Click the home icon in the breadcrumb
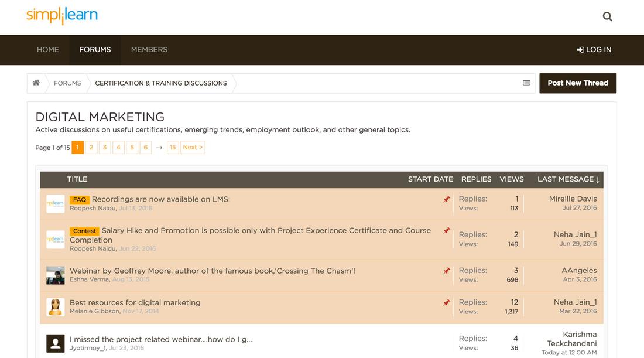Viewport: 644px width, 358px height. point(36,83)
